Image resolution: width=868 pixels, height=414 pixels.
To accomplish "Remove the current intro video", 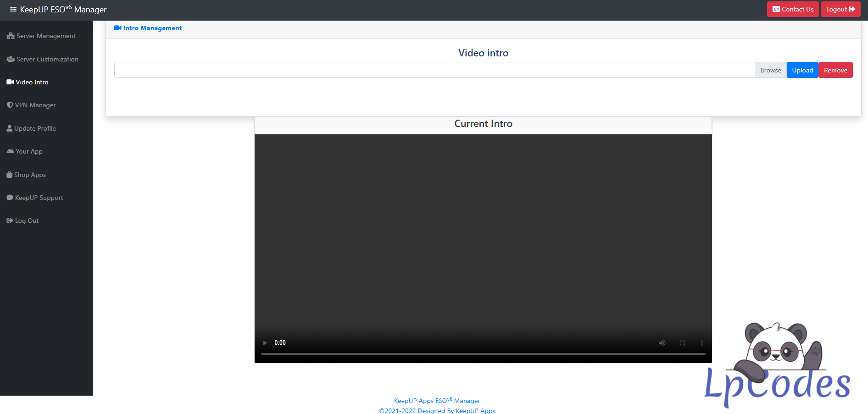I will pos(835,70).
